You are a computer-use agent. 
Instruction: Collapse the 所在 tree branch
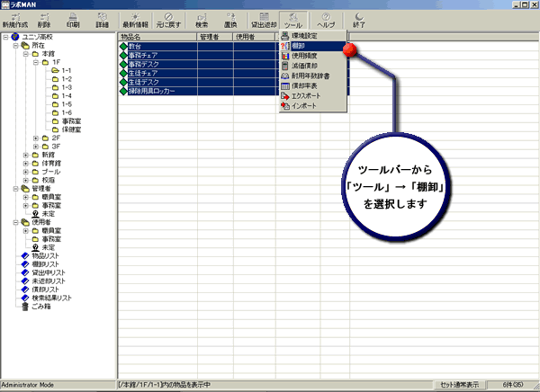click(16, 46)
